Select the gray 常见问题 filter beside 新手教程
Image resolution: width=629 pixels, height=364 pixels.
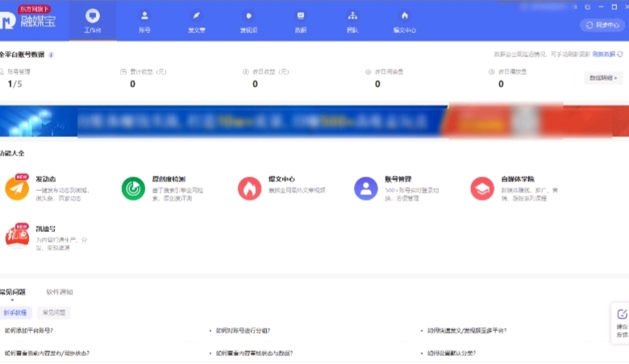54,312
